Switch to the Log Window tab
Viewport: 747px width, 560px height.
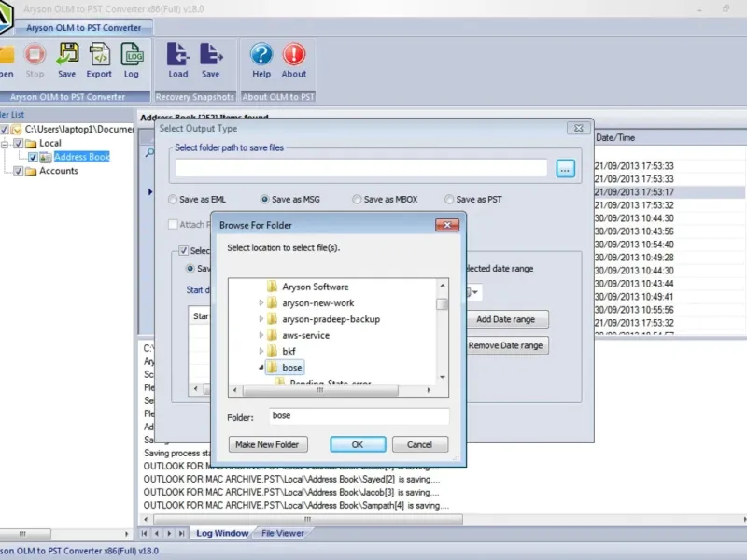coord(222,533)
